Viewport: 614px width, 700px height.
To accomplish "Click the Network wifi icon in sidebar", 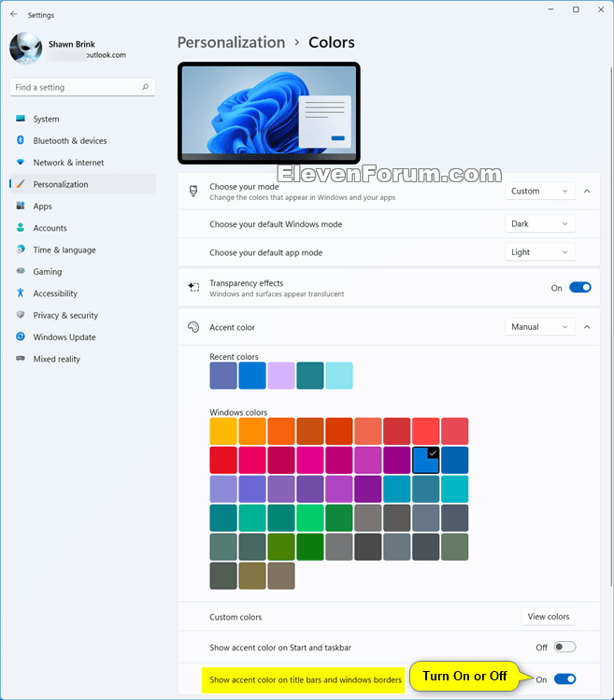I will 21,162.
